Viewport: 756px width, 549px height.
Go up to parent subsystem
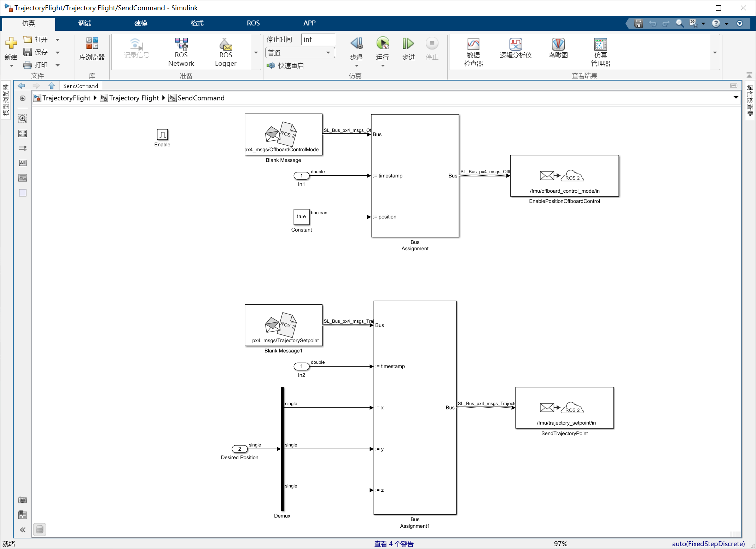[52, 86]
